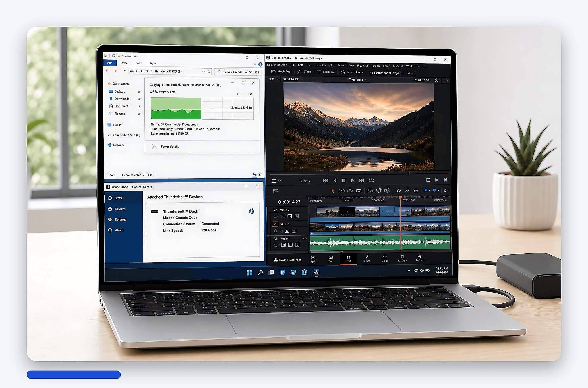Switch to the Color page tab

[x=385, y=258]
